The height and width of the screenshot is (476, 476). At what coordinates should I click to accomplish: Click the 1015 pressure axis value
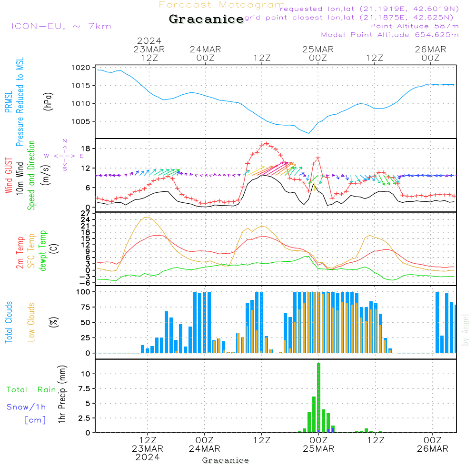[x=81, y=86]
